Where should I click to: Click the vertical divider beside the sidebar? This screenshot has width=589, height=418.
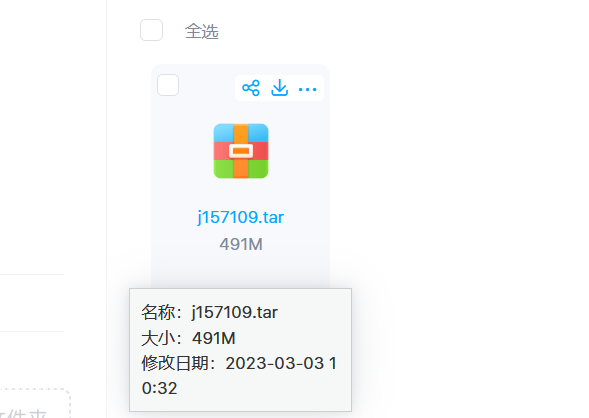click(107, 209)
